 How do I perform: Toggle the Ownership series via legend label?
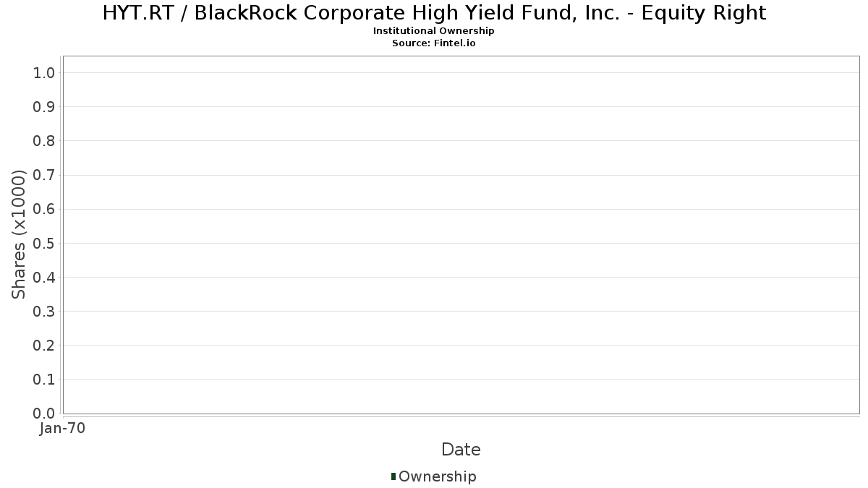pyautogui.click(x=437, y=476)
